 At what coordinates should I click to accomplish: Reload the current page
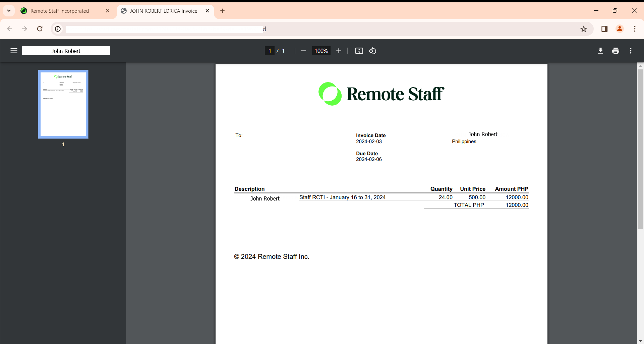(x=40, y=29)
